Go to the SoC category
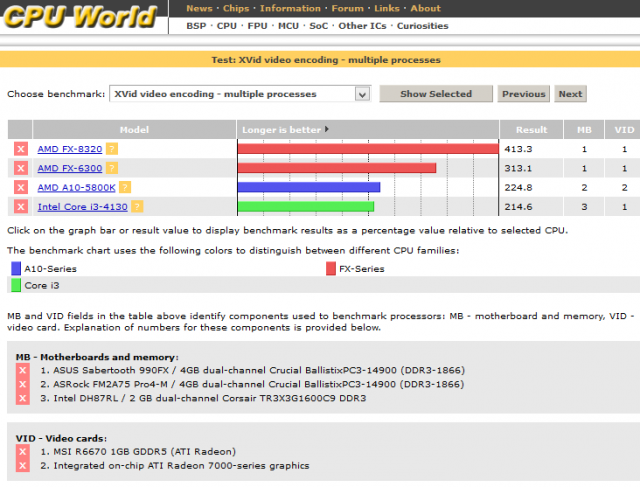This screenshot has width=640, height=487. [318, 26]
